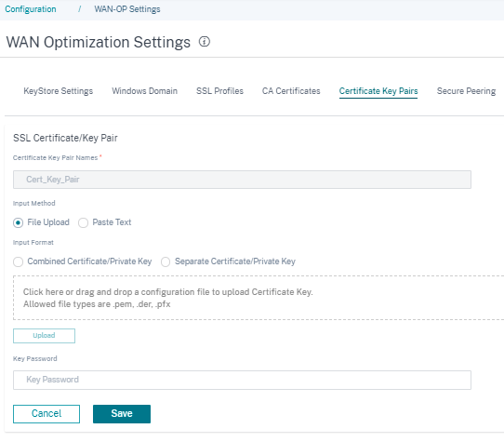Click the drag and drop upload area
Screen dimensions: 504x442
[x=259, y=298]
